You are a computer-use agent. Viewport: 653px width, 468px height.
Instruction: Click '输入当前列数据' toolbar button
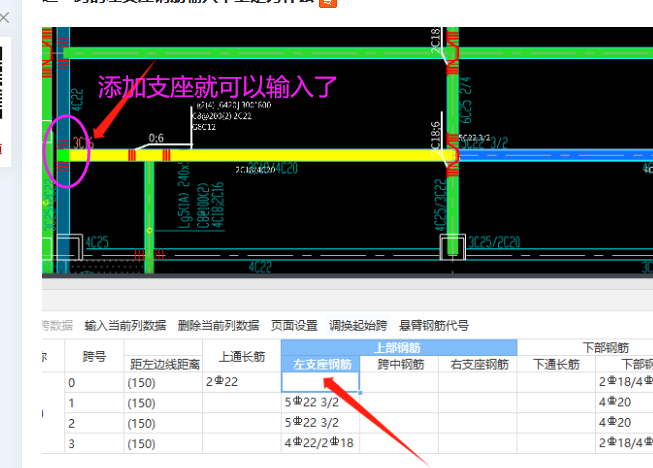click(x=125, y=325)
